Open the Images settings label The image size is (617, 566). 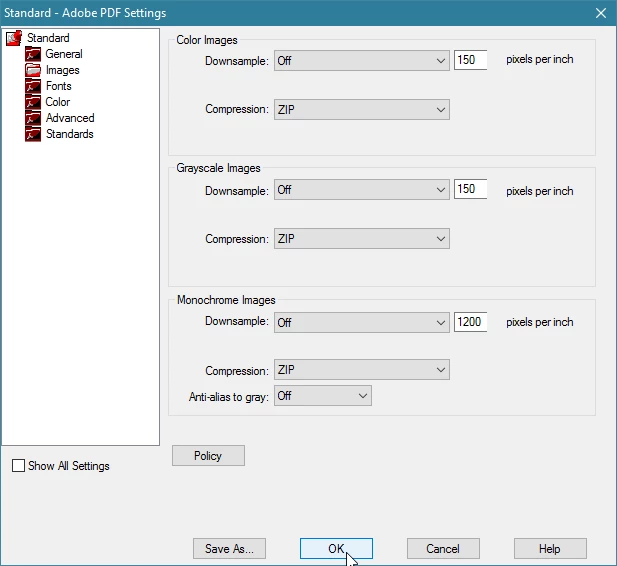(63, 70)
